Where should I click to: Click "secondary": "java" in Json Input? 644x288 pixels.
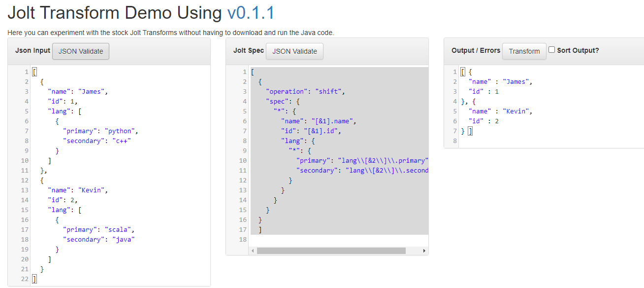click(99, 240)
